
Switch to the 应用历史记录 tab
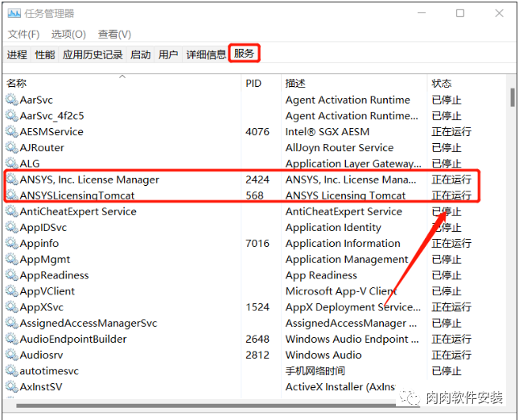click(x=93, y=54)
